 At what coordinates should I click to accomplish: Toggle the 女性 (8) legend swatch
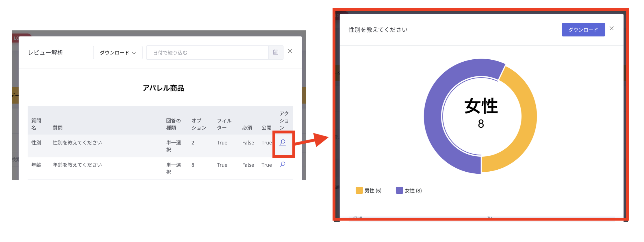[400, 190]
